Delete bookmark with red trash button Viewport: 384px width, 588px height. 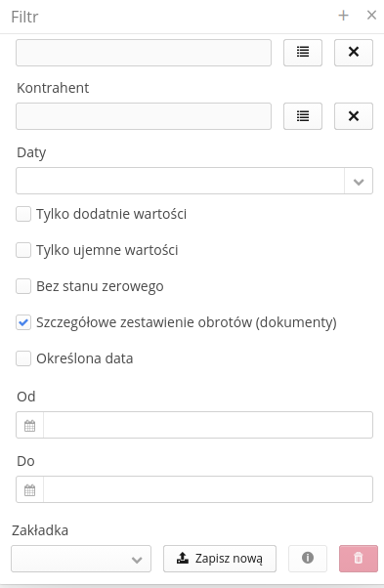pyautogui.click(x=359, y=559)
